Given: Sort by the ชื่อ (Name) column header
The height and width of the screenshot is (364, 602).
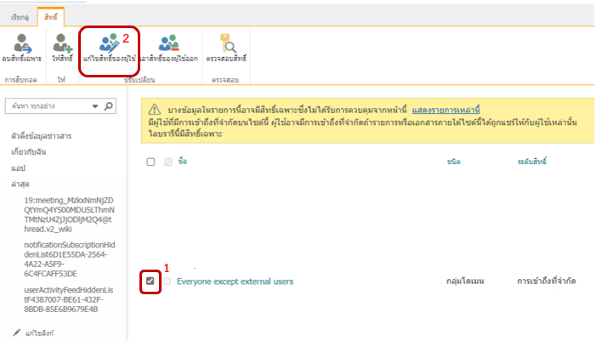Looking at the screenshot, I should click(183, 161).
